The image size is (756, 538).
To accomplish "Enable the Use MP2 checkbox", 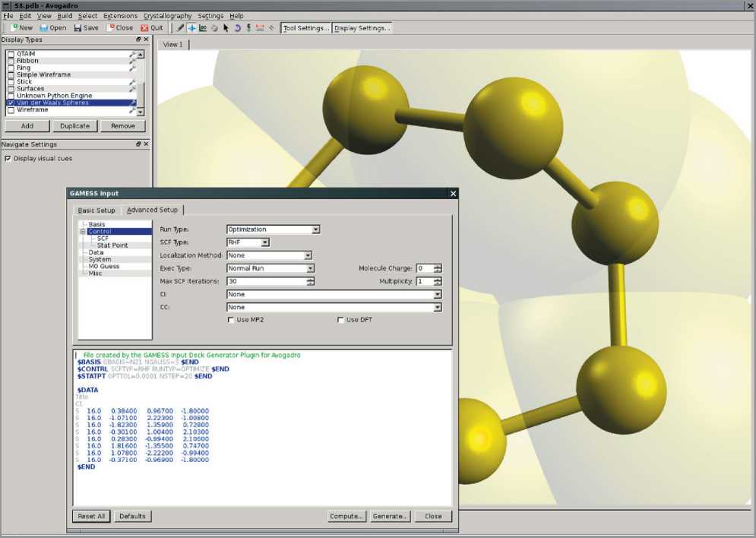I will pyautogui.click(x=231, y=320).
